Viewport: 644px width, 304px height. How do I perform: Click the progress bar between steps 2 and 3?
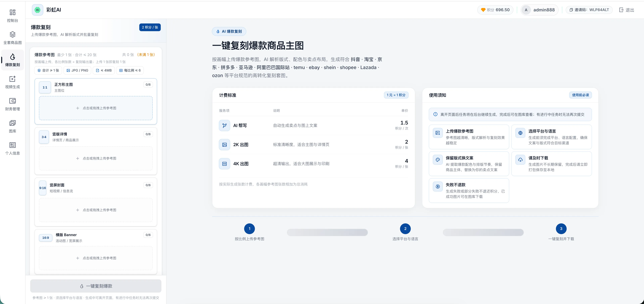coord(483,232)
